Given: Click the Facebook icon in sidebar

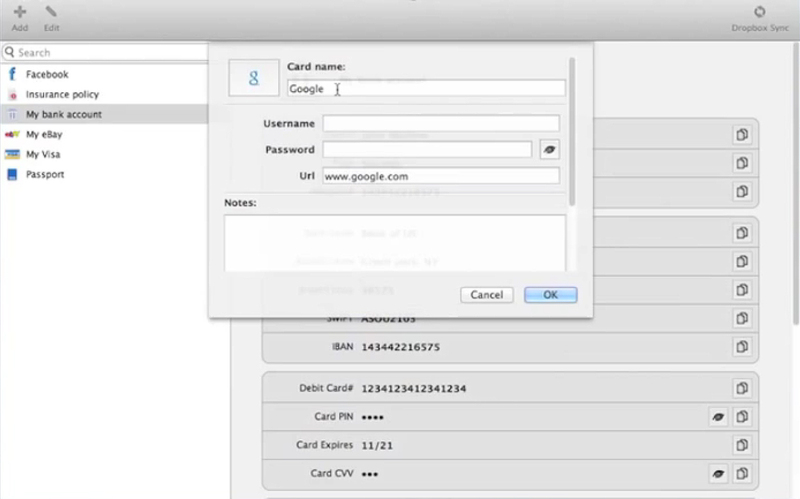Looking at the screenshot, I should [12, 74].
